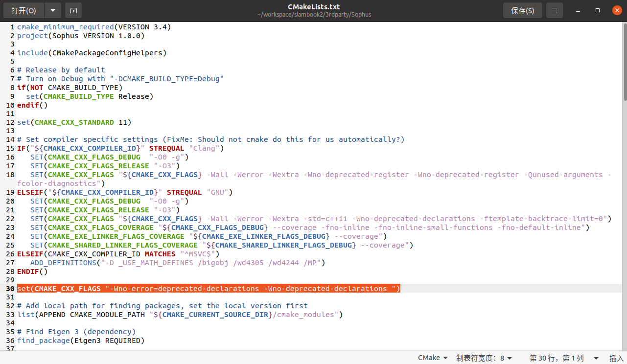
Task: Click set(CMAKE_CXX_STANDARD 11) line
Action: click(74, 122)
